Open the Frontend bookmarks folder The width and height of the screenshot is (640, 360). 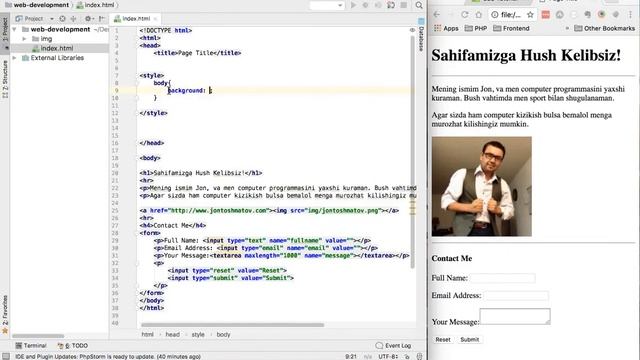511,28
